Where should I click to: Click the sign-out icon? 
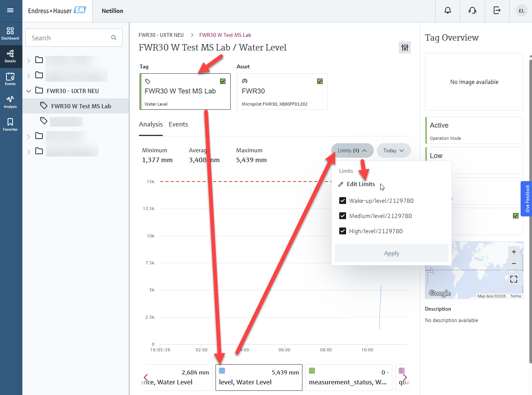[x=497, y=11]
